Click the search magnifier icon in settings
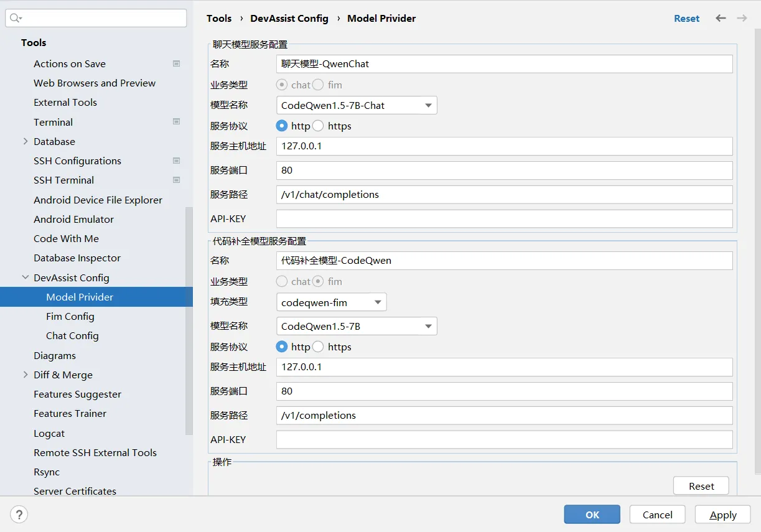Viewport: 761px width, 532px height. (x=16, y=19)
